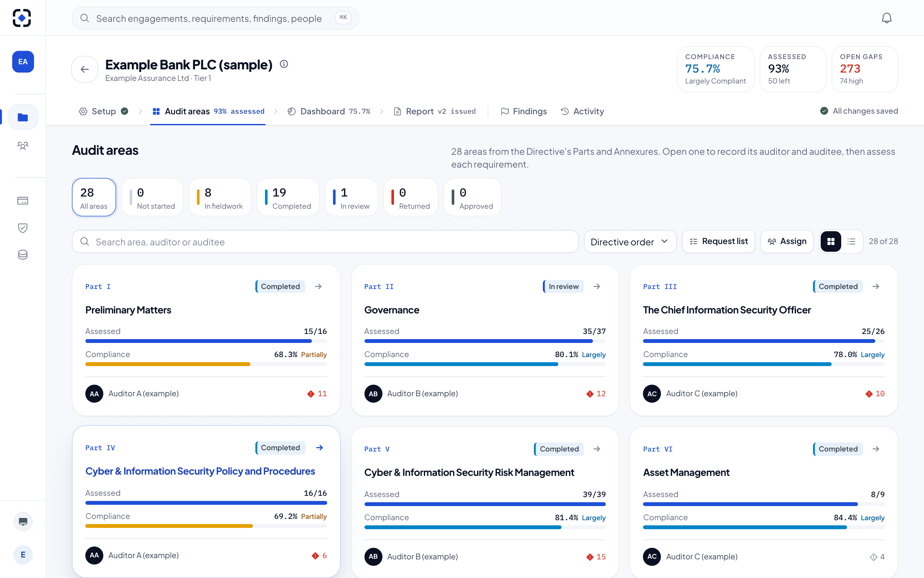Click the EA workspace badge
Screen dimensions: 924x578
click(23, 62)
